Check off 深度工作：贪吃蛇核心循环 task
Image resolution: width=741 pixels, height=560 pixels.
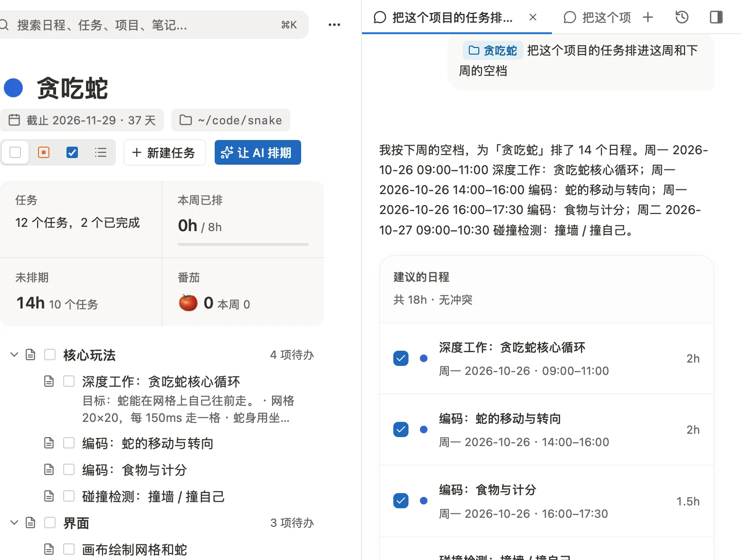(69, 381)
